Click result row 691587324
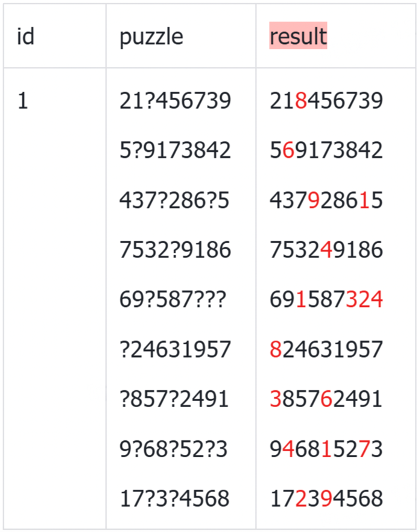Image resolution: width=418 pixels, height=532 pixels. pyautogui.click(x=326, y=300)
